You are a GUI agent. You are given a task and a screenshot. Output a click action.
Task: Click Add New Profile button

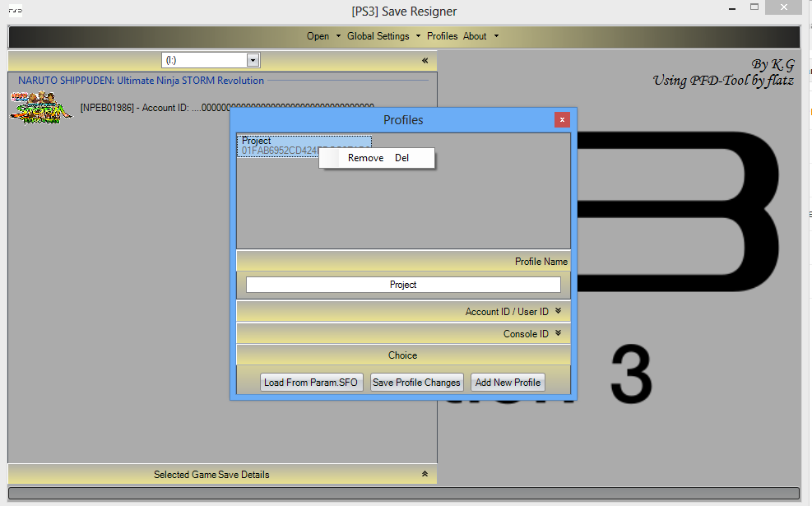tap(508, 383)
